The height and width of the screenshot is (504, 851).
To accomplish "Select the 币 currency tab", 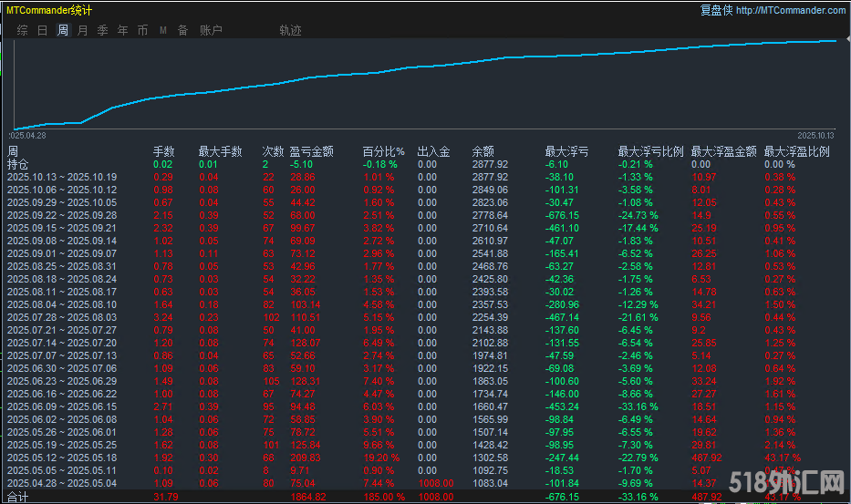I will coord(142,30).
